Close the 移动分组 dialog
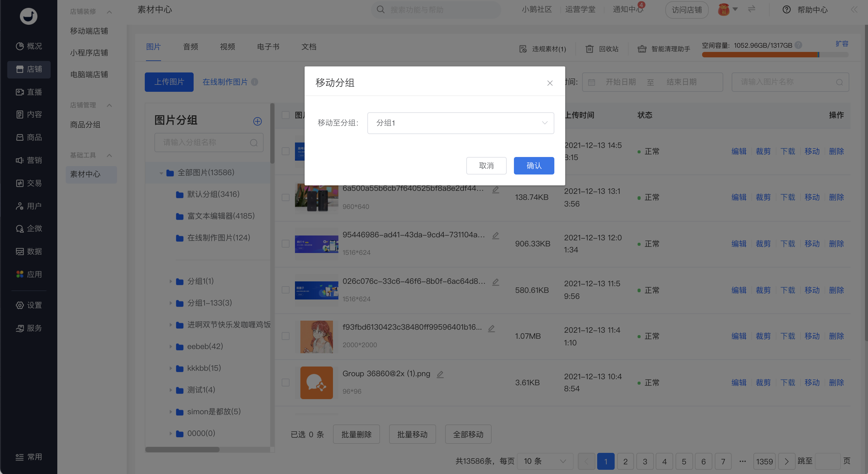This screenshot has width=868, height=474. tap(550, 83)
